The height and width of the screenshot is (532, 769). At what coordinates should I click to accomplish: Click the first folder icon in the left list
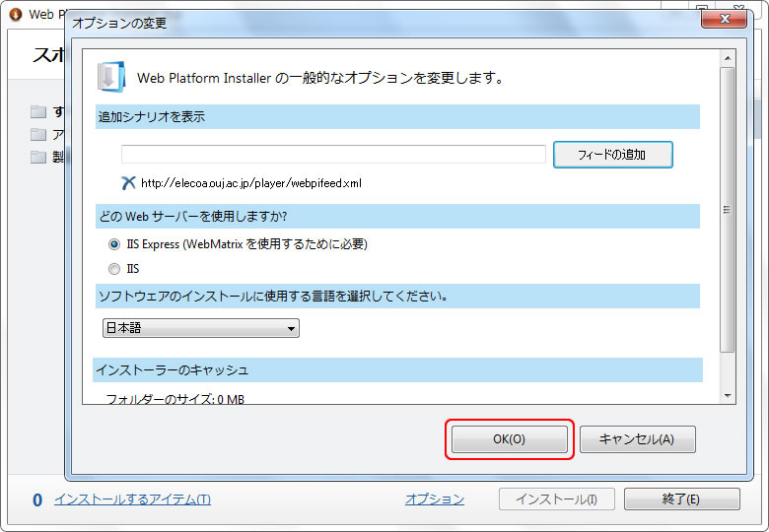pos(38,111)
